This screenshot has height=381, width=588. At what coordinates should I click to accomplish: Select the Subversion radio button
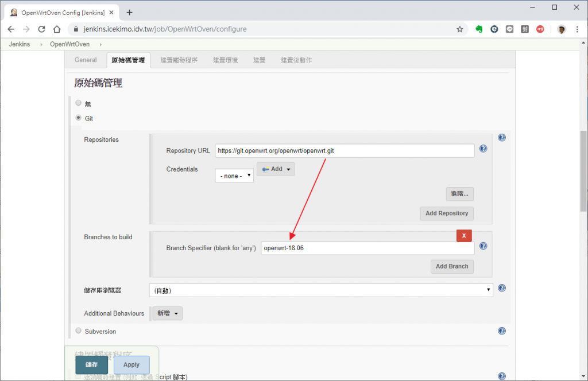tap(78, 331)
